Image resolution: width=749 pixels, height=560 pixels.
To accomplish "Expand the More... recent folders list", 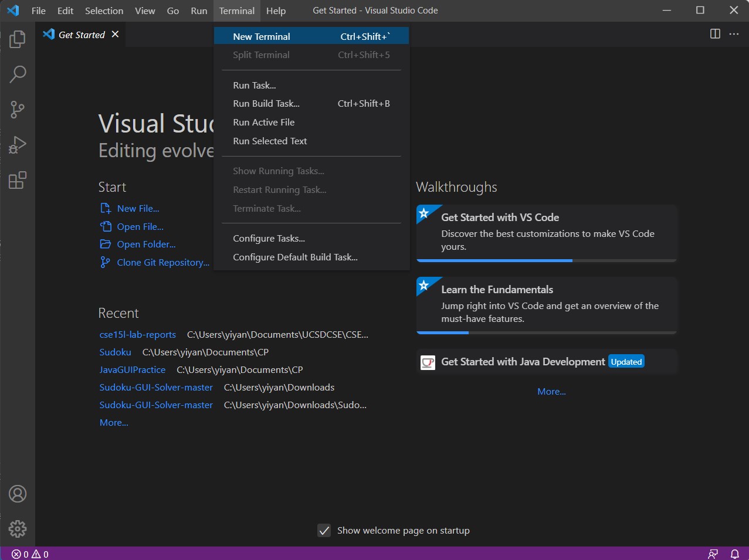I will click(x=114, y=423).
